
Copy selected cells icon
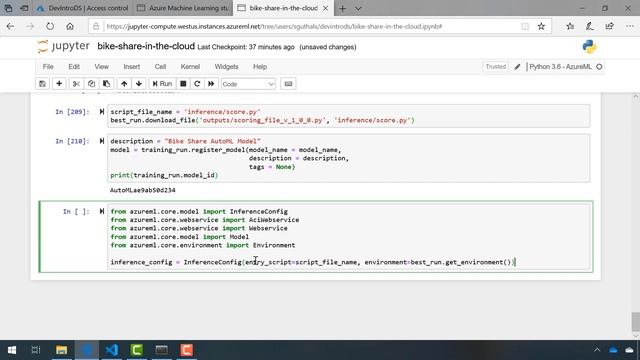(x=91, y=84)
